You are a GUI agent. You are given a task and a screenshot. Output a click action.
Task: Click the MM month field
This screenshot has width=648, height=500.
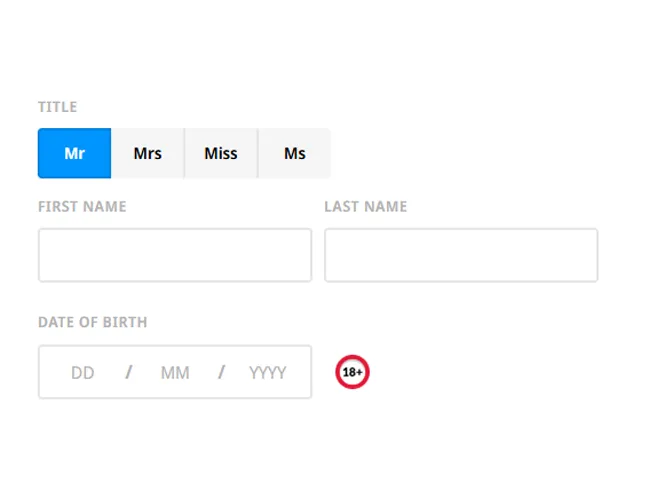[x=175, y=373]
